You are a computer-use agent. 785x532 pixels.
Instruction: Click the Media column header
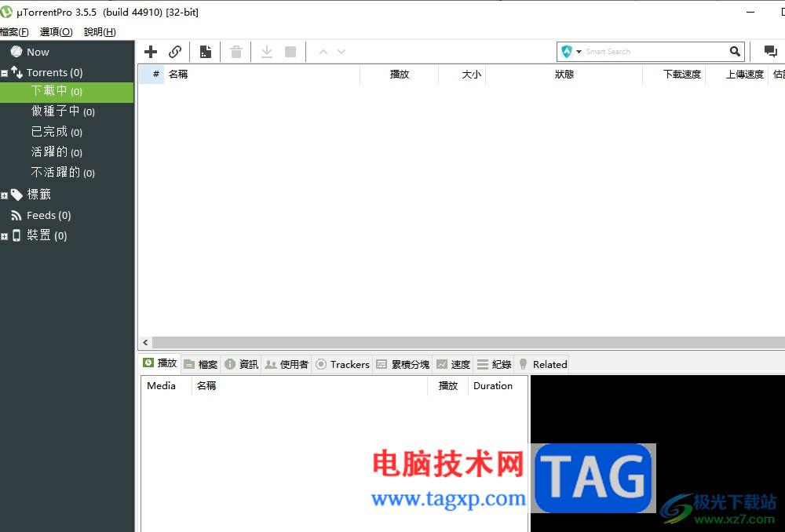pos(166,386)
